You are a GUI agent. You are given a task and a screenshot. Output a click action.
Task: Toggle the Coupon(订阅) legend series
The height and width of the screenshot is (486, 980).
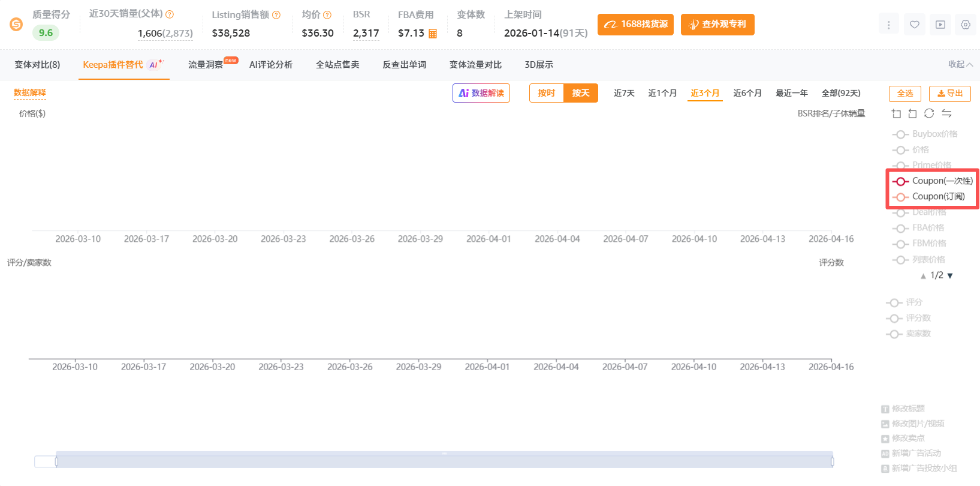[x=932, y=197]
